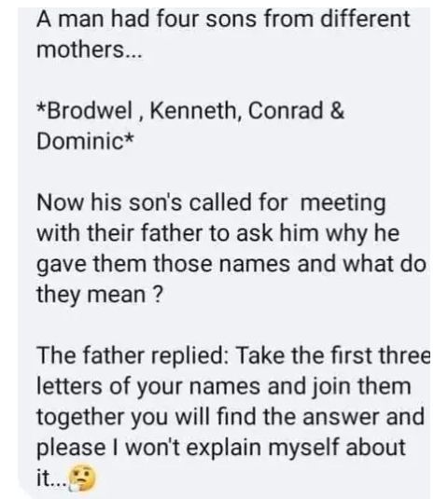
Task: Click the phrase 'letters of your names'
Action: pyautogui.click(x=148, y=386)
